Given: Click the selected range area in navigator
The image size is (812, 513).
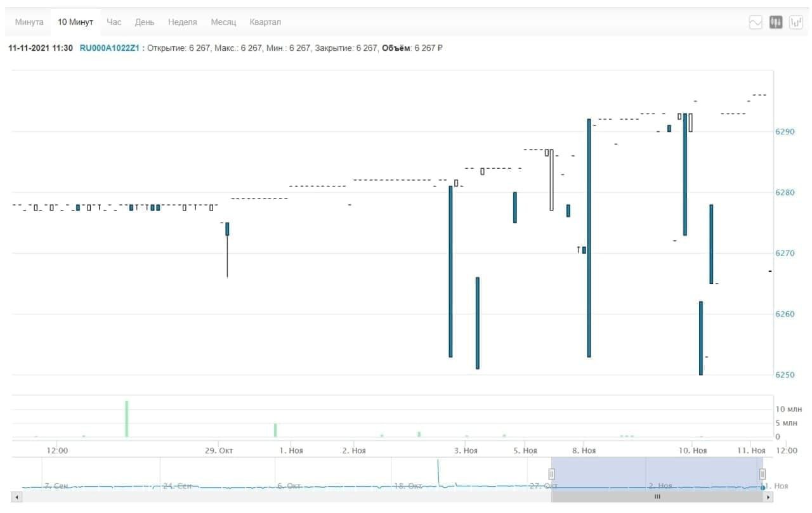Looking at the screenshot, I should (x=657, y=473).
